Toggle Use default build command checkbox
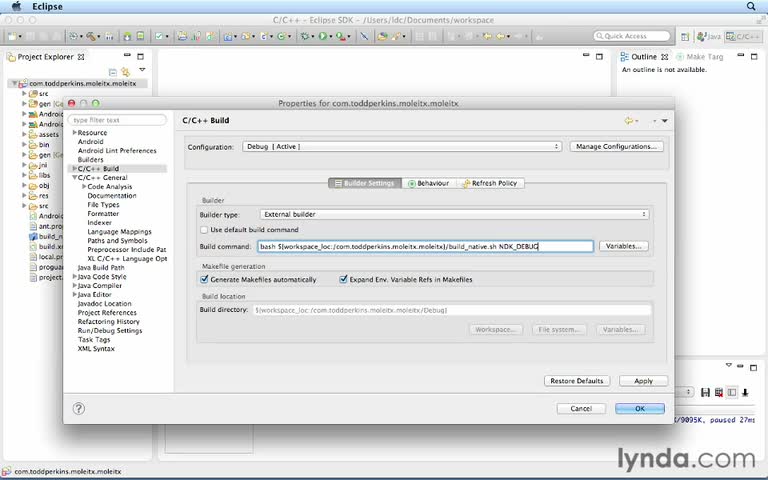Screen dimensions: 768x480 point(204,230)
